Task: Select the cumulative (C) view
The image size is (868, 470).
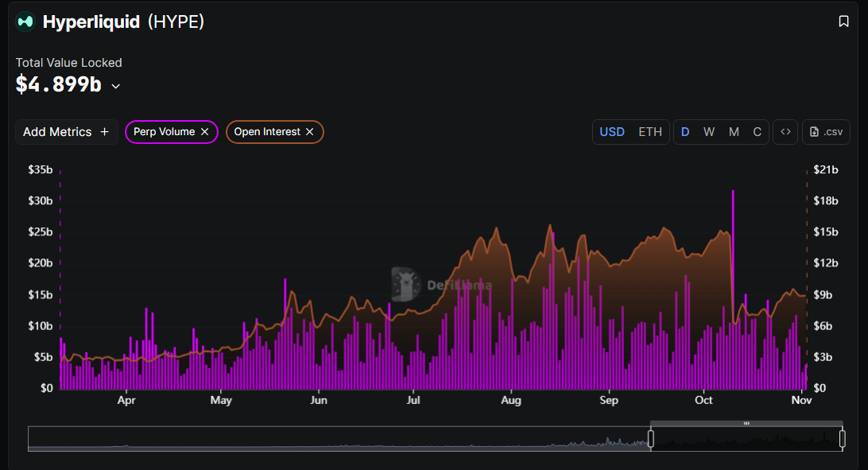Action: click(x=757, y=132)
